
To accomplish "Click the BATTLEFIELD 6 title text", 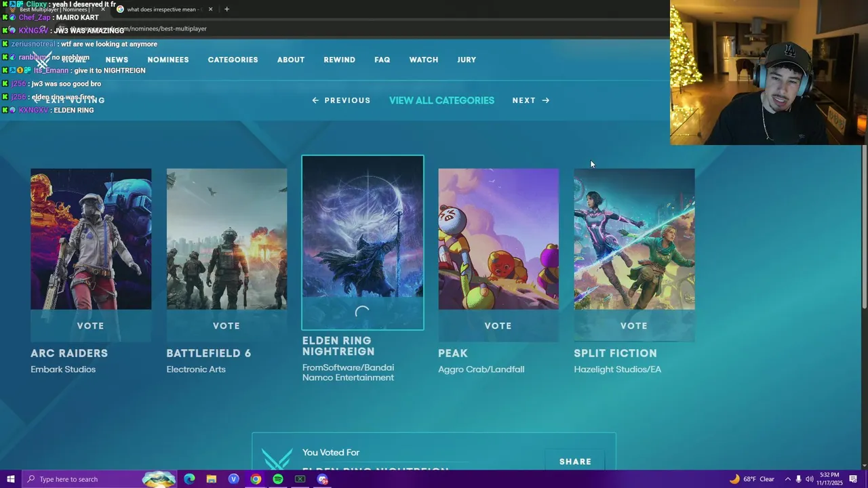I will tap(209, 353).
